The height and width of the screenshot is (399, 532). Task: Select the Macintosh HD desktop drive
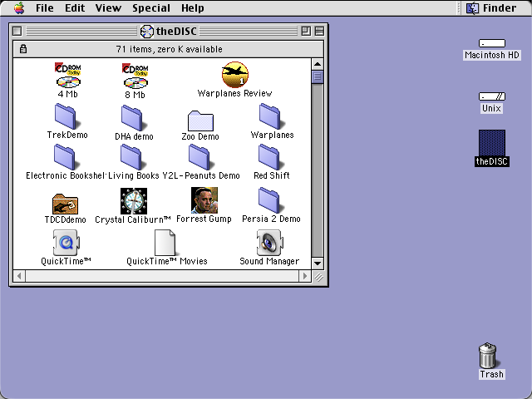[492, 43]
